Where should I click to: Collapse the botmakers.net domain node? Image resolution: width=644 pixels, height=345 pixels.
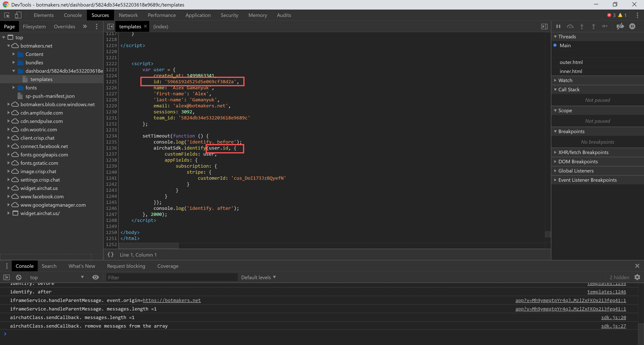(x=9, y=46)
